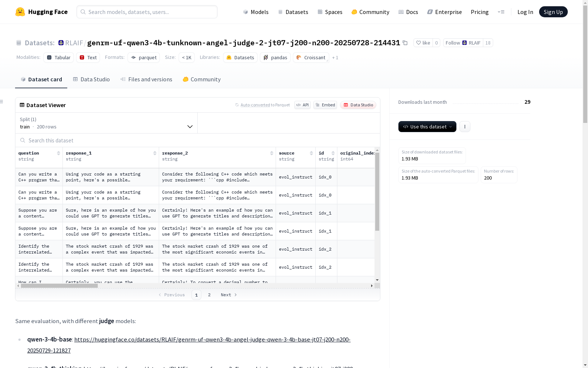Switch to the Dataset card tab

(x=41, y=79)
